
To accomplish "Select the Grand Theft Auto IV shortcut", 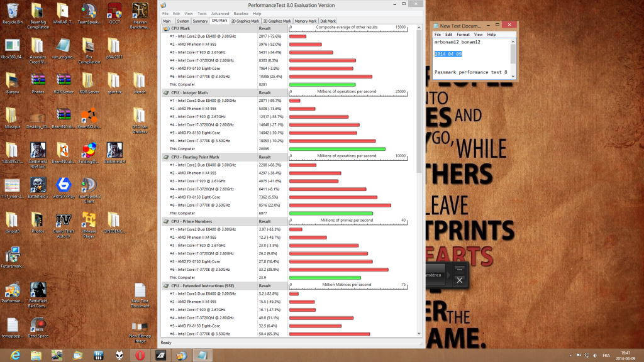I will pos(64,226).
